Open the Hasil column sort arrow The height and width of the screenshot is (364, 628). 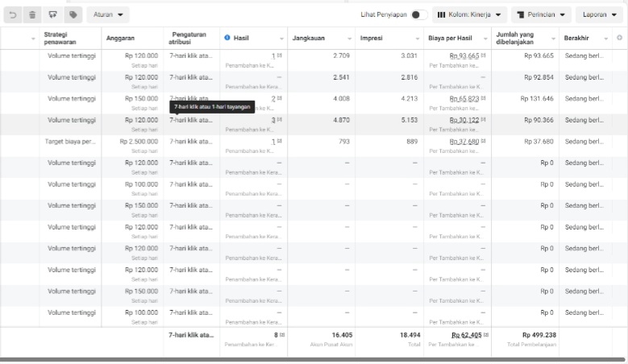click(x=281, y=39)
